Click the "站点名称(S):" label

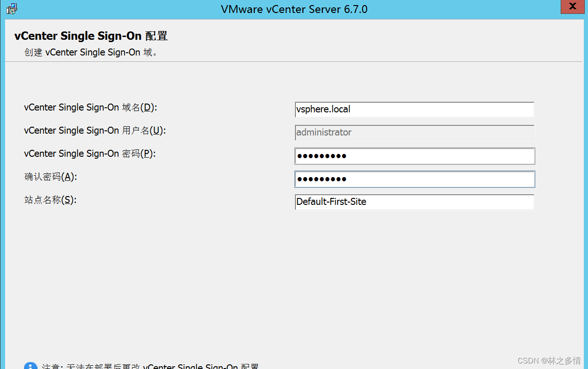pyautogui.click(x=50, y=200)
